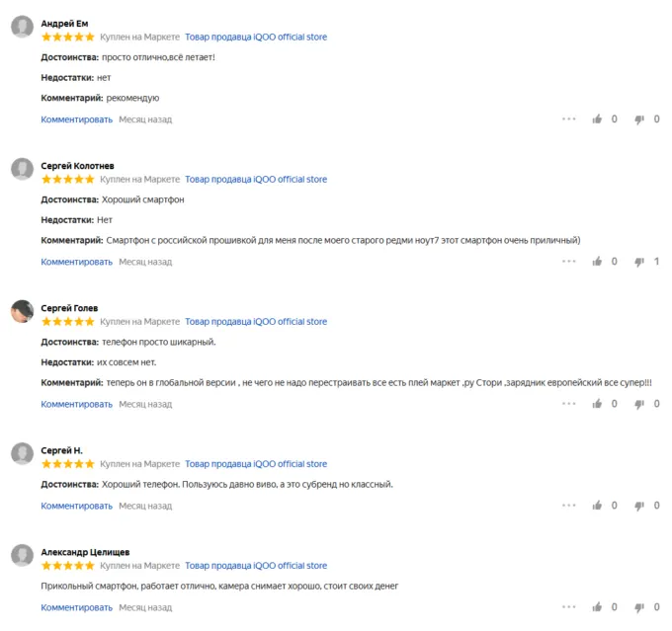The width and height of the screenshot is (672, 631).
Task: Click Сергей Голев's profile avatar
Action: point(22,312)
